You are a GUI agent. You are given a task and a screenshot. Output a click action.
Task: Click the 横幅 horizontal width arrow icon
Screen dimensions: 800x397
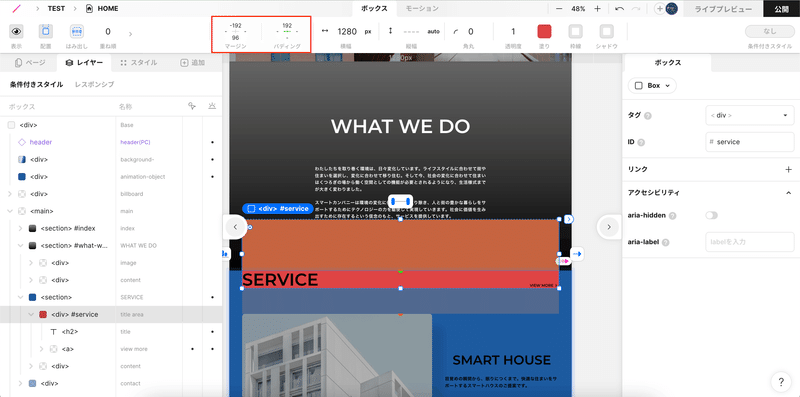click(x=325, y=31)
